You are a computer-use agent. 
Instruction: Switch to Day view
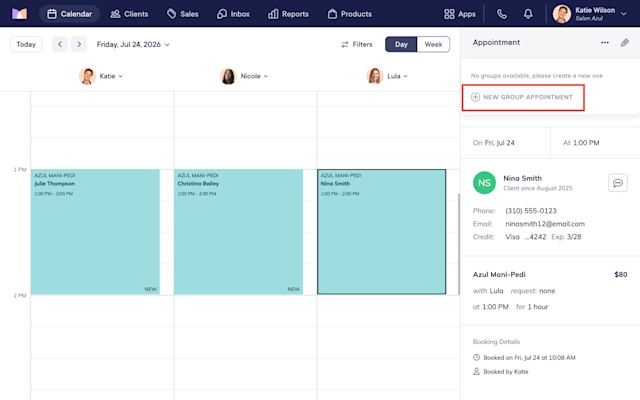pos(401,44)
